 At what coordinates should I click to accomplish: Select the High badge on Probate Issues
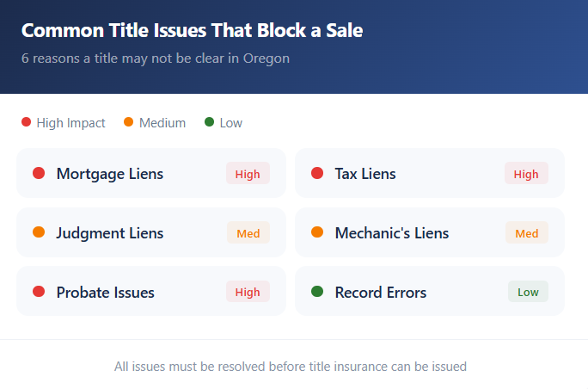coord(248,293)
